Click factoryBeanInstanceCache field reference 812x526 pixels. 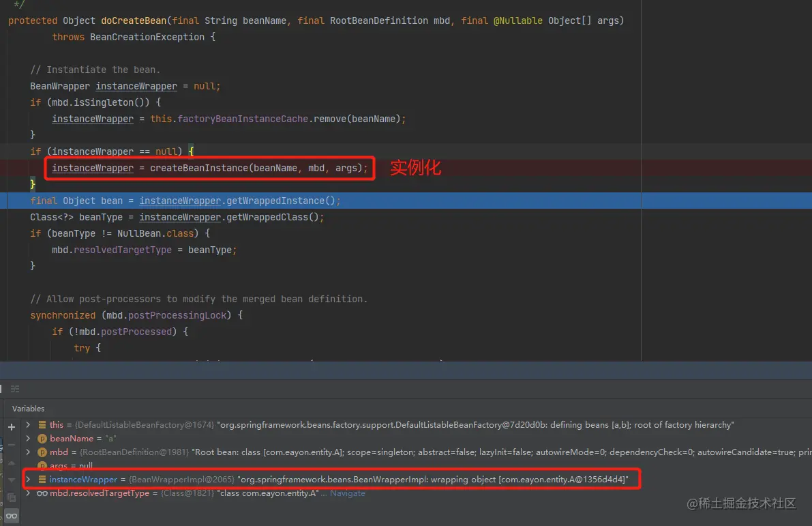pos(243,119)
